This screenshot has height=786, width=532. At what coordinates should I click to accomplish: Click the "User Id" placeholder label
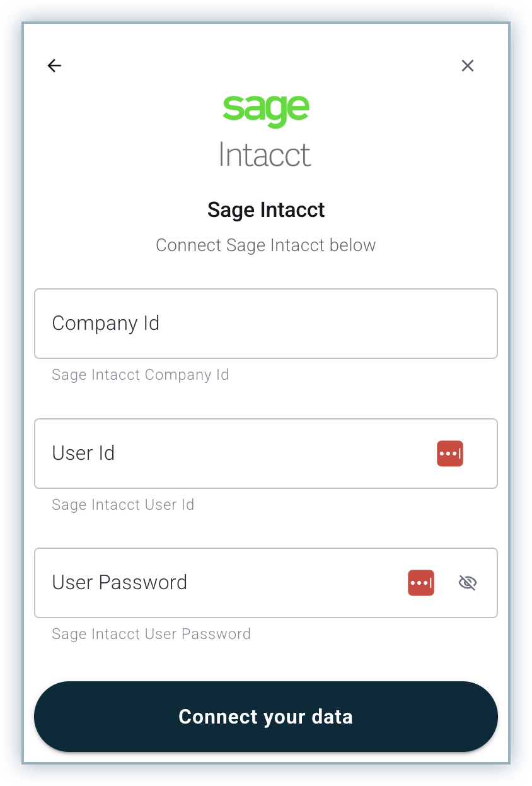click(x=83, y=454)
